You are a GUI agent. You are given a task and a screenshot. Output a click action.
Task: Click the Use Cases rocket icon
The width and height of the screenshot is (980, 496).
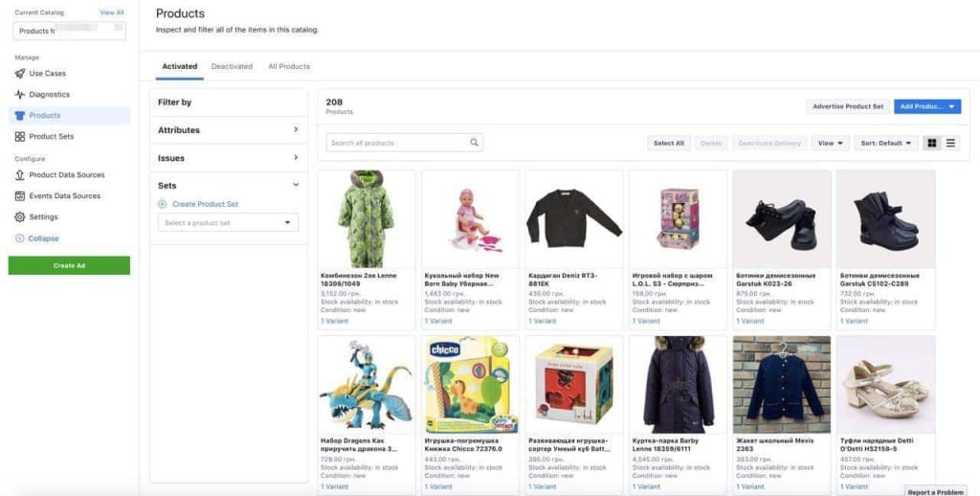pyautogui.click(x=20, y=74)
